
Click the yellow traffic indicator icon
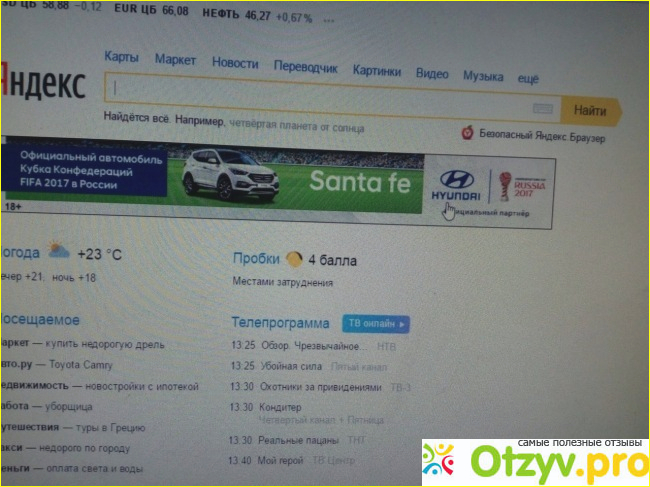click(x=294, y=259)
